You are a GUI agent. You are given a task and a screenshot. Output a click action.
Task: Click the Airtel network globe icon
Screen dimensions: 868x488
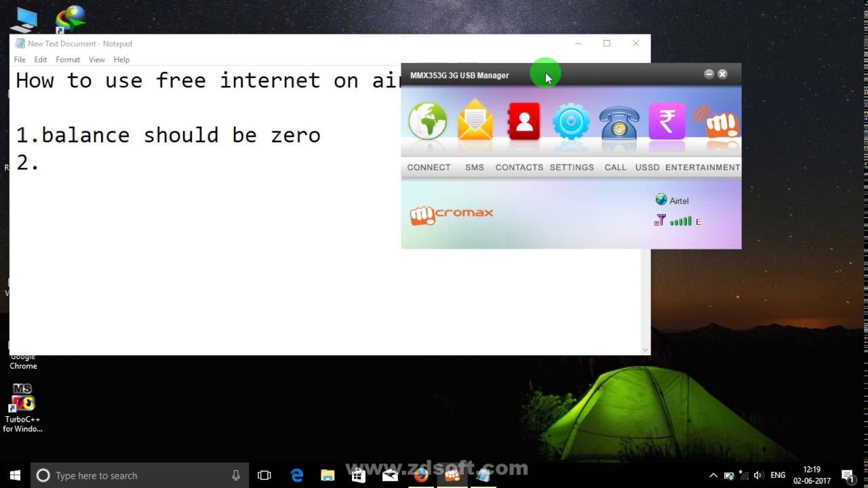(661, 200)
